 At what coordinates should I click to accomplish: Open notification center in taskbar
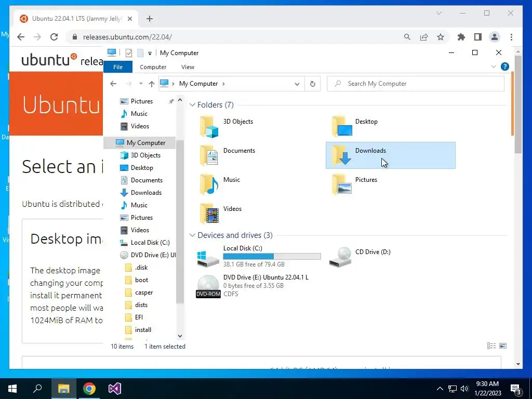[516, 389]
